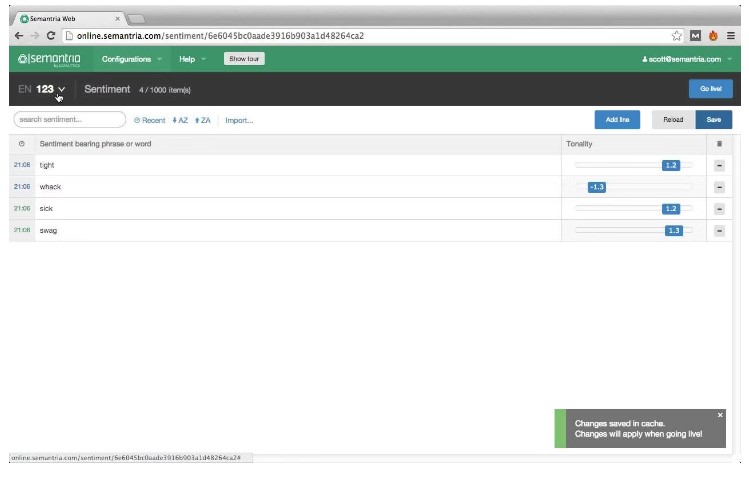The width and height of the screenshot is (749, 482).
Task: Focus the search sentiment field
Action: click(x=70, y=119)
